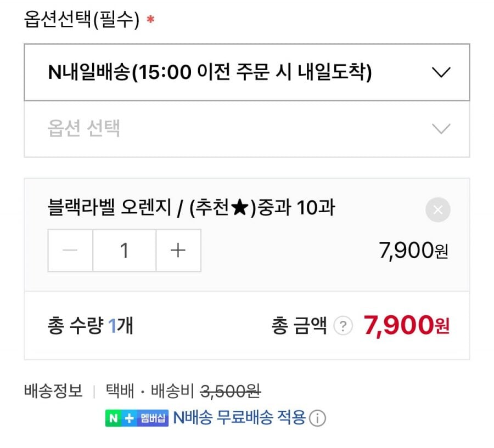Viewport: 494px width, 448px height.
Task: Click the N+ 멤버십 badge
Action: 137,418
